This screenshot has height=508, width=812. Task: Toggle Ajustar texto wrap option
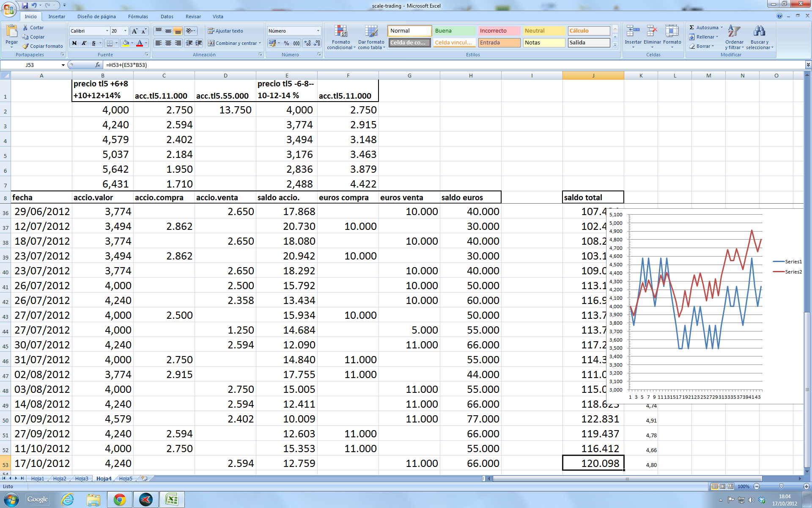click(x=225, y=31)
